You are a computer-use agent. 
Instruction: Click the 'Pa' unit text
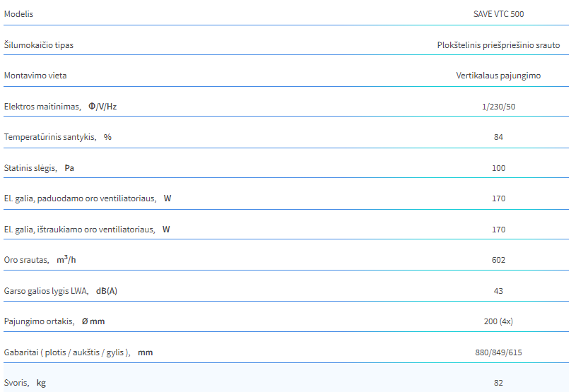click(69, 168)
